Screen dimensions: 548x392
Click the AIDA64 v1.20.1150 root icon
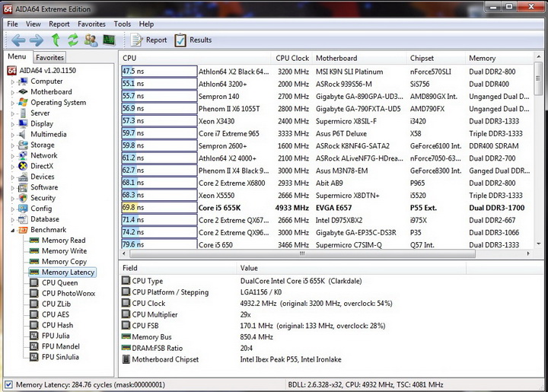tap(12, 71)
